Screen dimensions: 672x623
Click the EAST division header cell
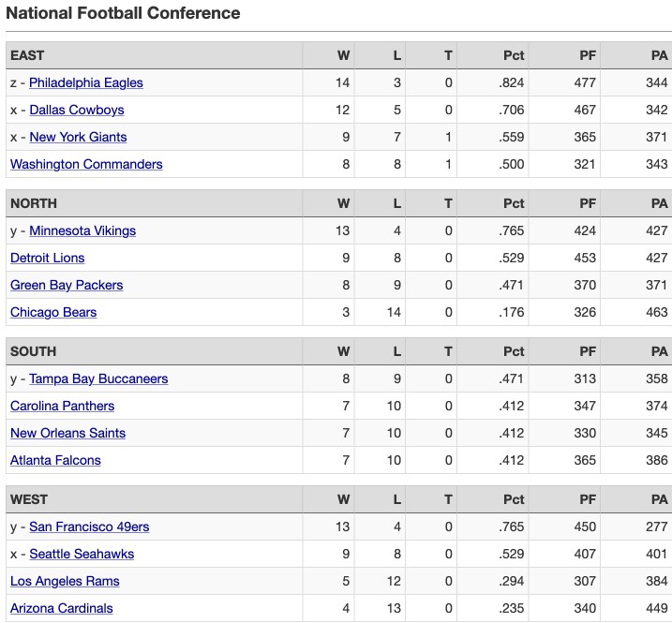pos(155,55)
